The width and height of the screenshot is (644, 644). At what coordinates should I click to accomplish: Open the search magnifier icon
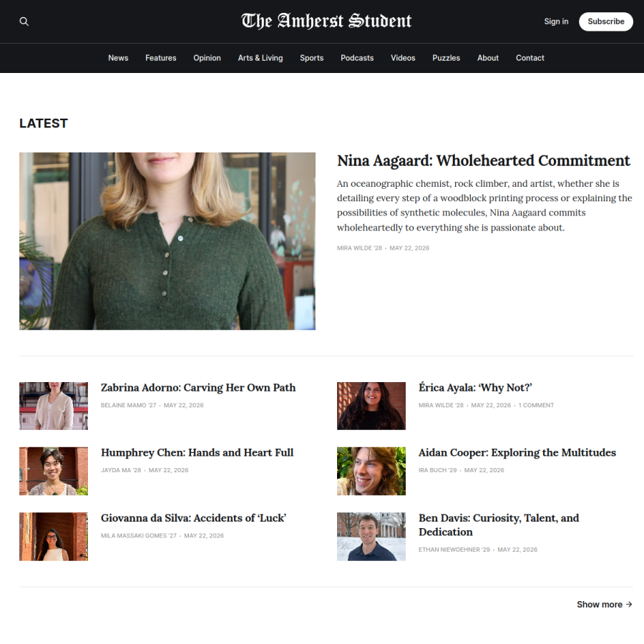click(24, 21)
